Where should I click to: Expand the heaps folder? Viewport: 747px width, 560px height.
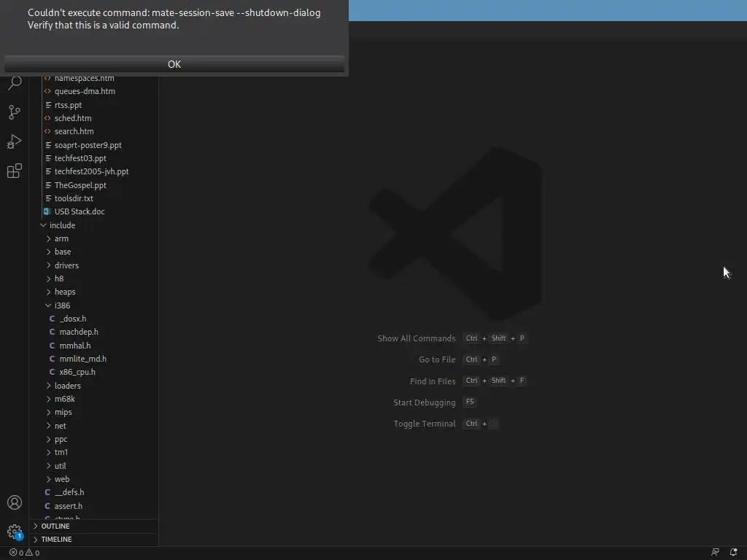pos(94,292)
